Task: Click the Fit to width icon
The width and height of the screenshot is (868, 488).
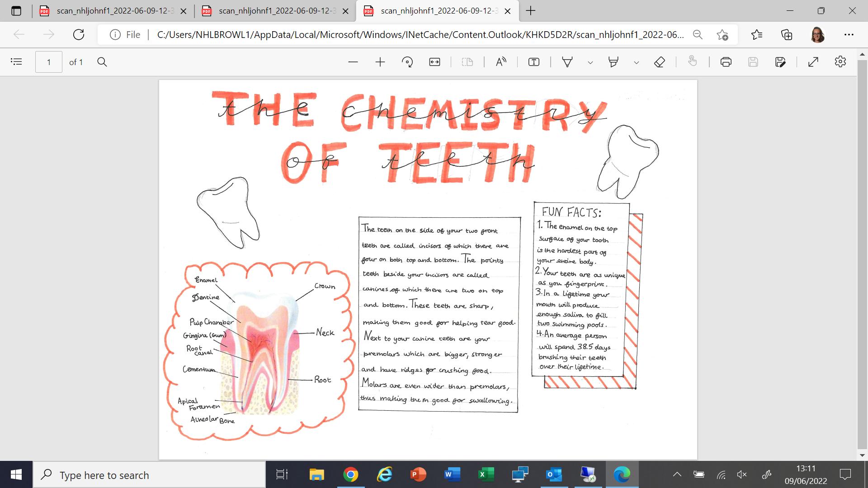Action: coord(434,62)
